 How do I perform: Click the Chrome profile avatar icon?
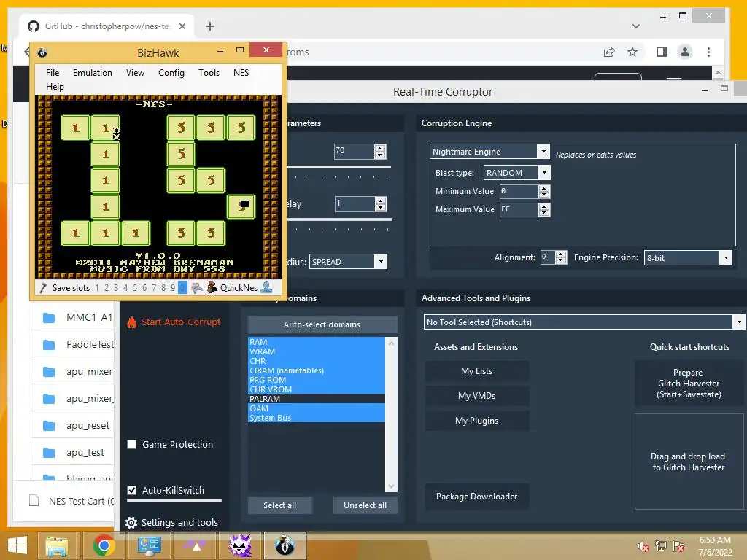[684, 52]
